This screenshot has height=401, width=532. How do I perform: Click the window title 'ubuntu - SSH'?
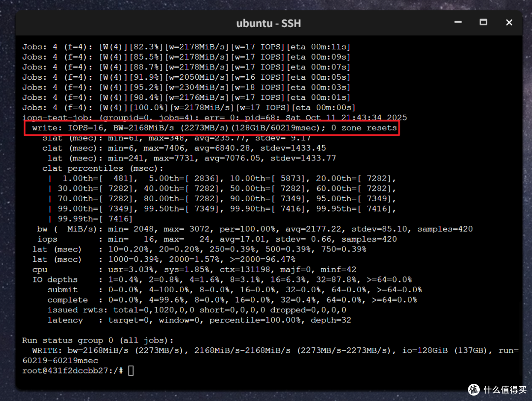pos(268,23)
